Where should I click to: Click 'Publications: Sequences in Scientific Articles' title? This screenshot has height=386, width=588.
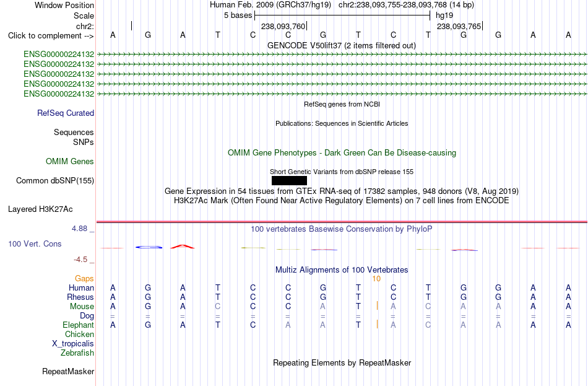click(x=342, y=123)
